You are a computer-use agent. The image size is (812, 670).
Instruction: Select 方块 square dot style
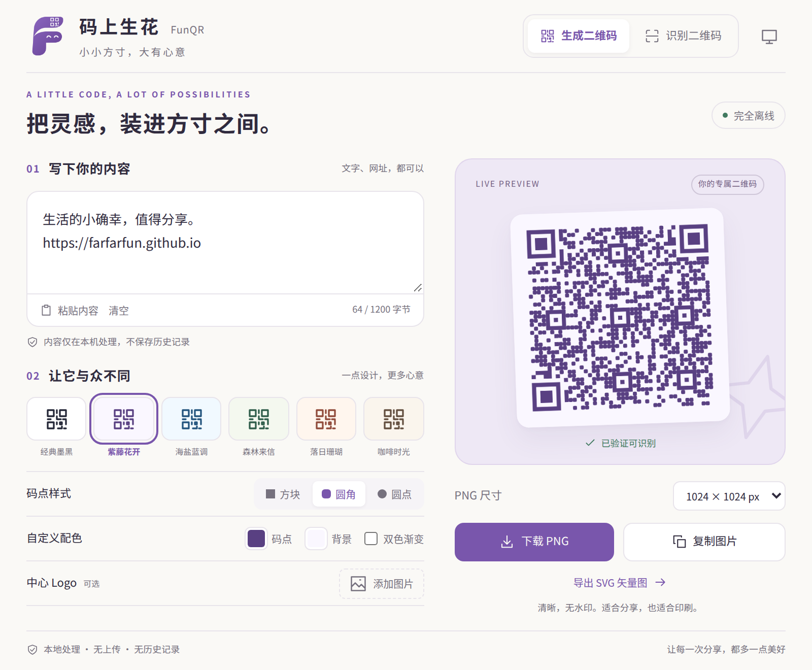pos(283,494)
